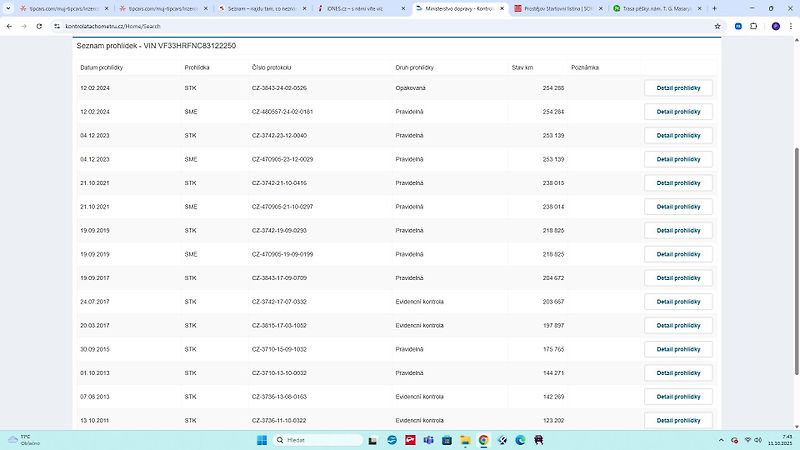
Task: Go back to previous page
Action: pyautogui.click(x=9, y=26)
